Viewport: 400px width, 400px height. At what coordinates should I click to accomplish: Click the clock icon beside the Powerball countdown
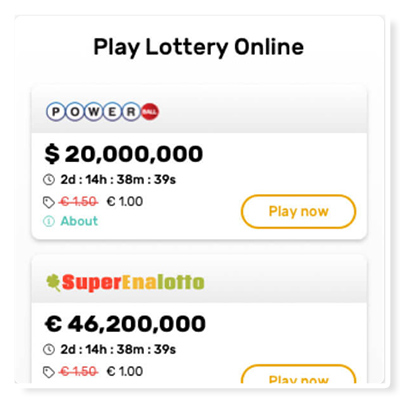coord(49,180)
